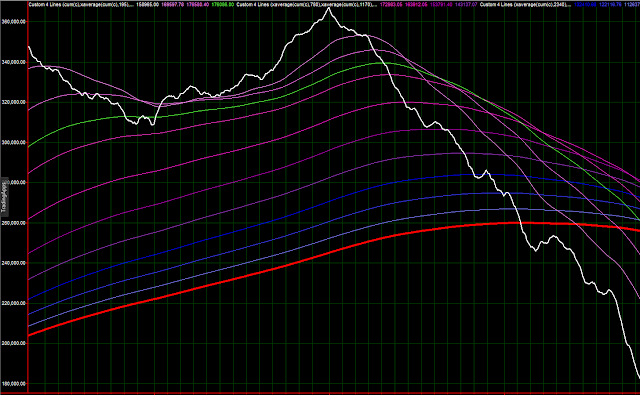Select the third Custom 4 Lines xaverage(cum(c),2340) indicator label

coord(525,4)
